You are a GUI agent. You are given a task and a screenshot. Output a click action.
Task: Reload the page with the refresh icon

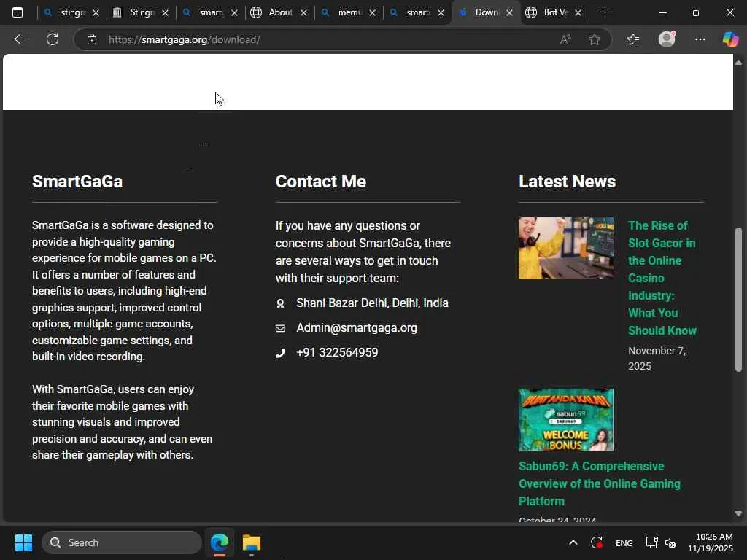pos(53,39)
